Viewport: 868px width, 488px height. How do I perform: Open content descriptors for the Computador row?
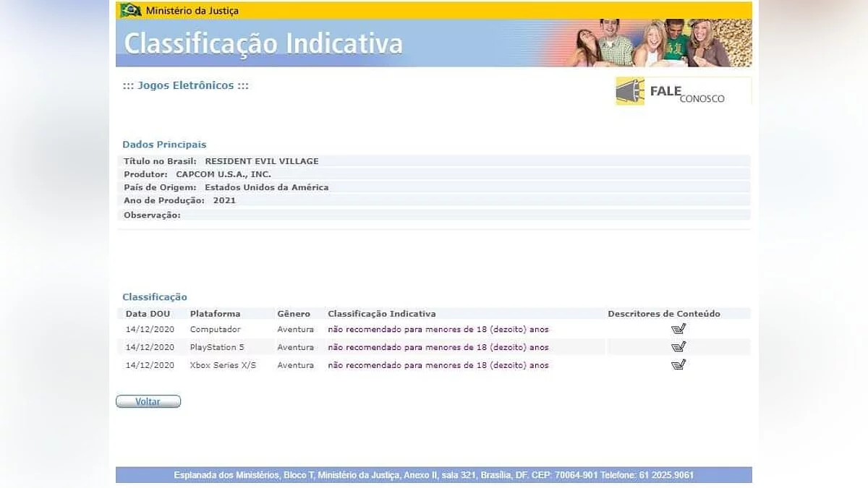(x=678, y=329)
